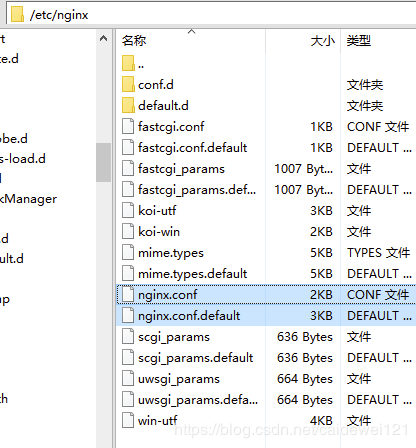Click the parent directory folder icon

pos(128,63)
